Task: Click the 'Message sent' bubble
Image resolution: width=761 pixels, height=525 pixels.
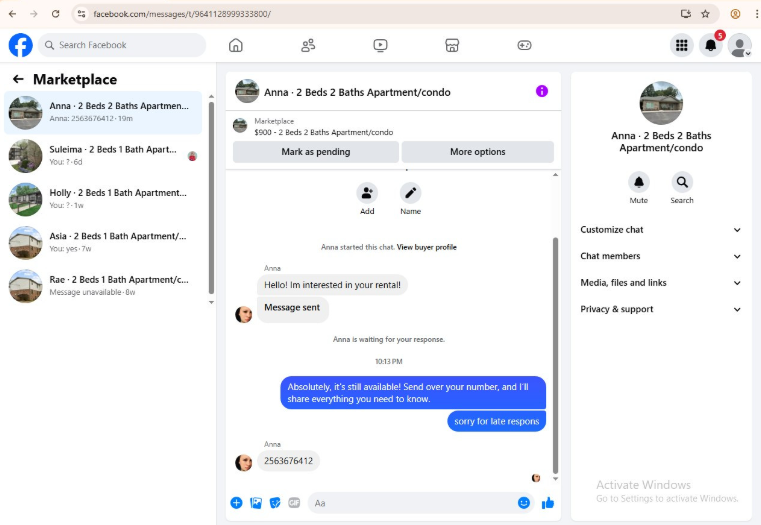Action: point(292,309)
